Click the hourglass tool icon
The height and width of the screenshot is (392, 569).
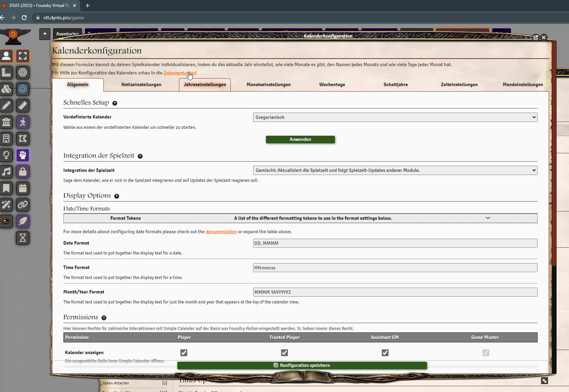click(x=23, y=238)
